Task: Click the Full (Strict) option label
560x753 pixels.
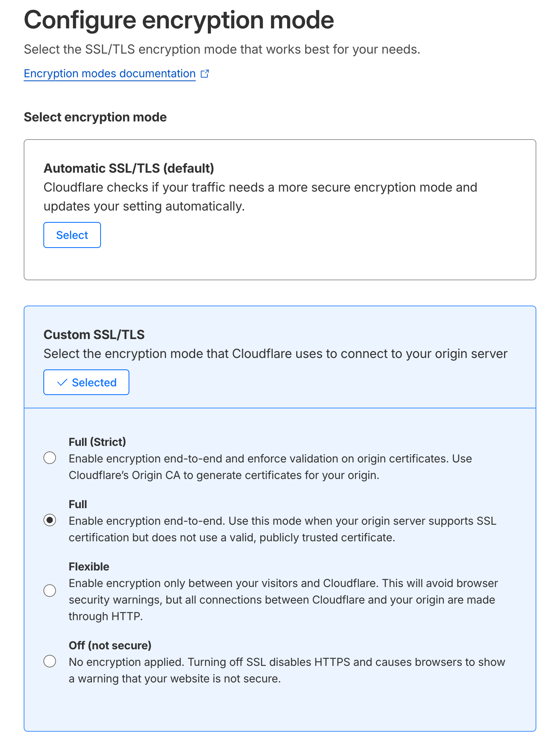Action: 97,442
